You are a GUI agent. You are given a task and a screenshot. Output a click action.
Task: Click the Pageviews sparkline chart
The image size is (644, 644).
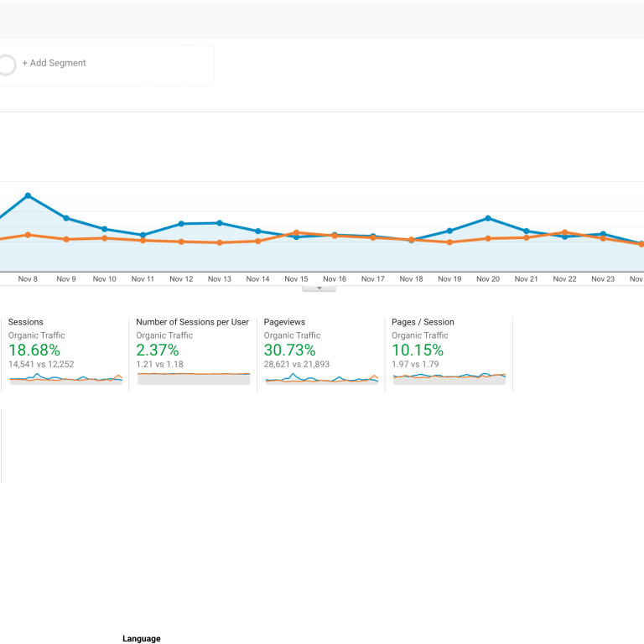click(x=321, y=379)
